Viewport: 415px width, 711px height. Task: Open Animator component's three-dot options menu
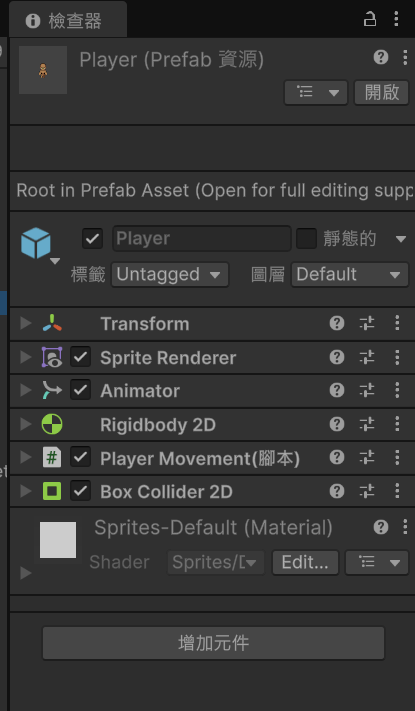tap(397, 390)
